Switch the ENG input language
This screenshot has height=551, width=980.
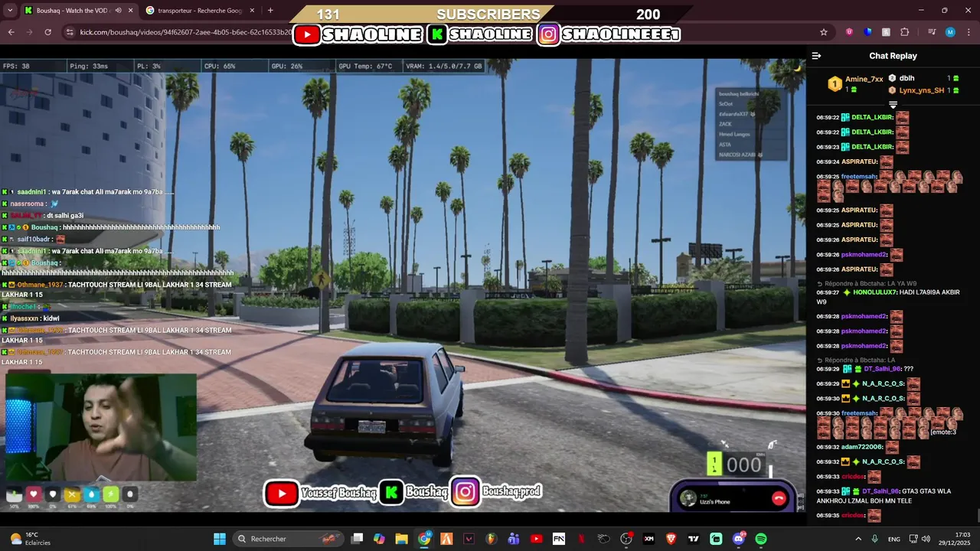(893, 539)
